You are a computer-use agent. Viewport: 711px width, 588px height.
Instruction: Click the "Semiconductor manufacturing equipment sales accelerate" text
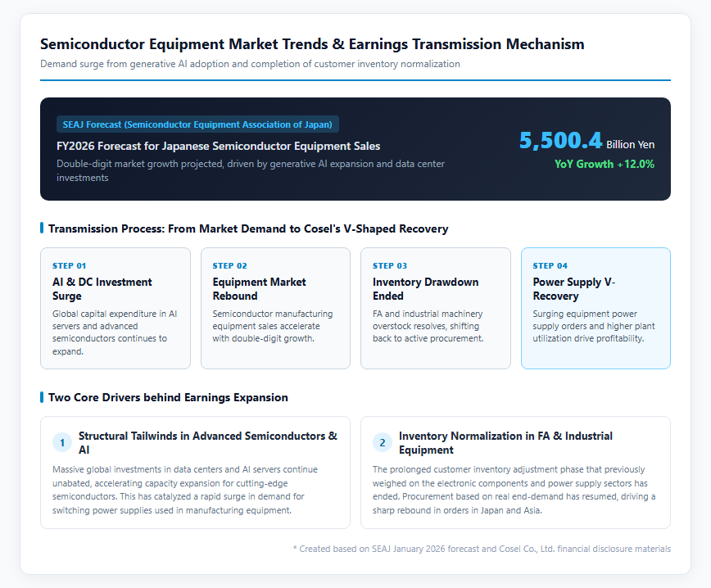[x=273, y=326]
